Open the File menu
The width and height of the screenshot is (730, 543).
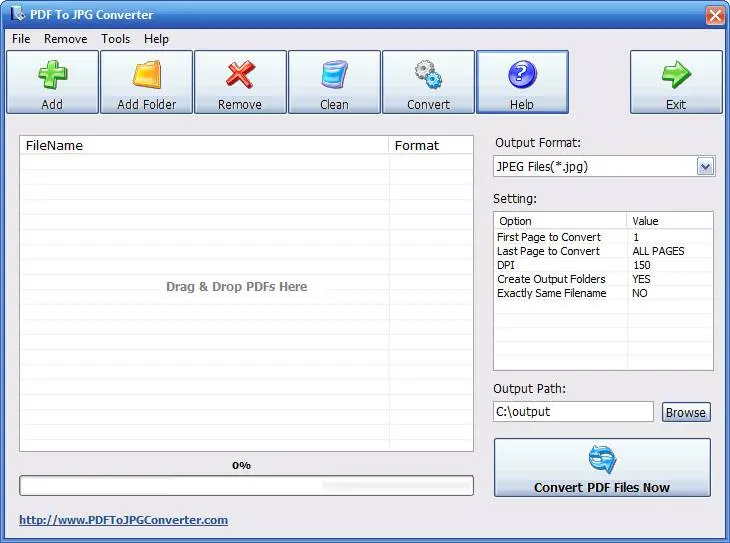[21, 39]
